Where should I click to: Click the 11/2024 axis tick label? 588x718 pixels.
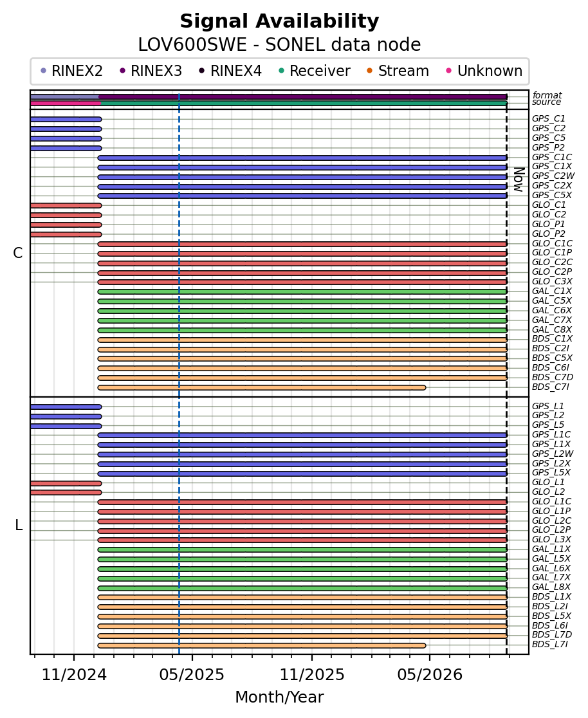point(74,674)
